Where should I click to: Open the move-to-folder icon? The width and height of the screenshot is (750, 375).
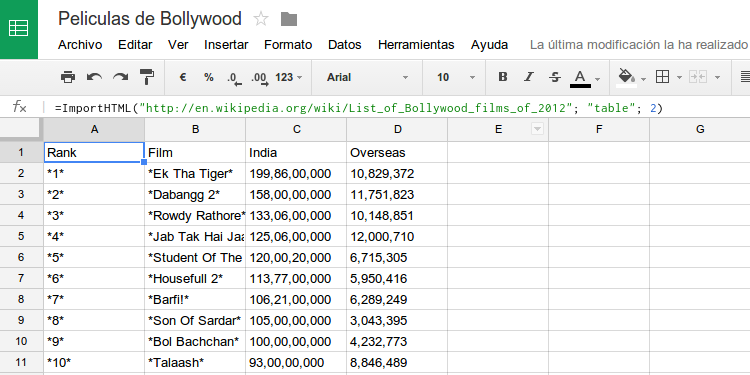coord(289,19)
